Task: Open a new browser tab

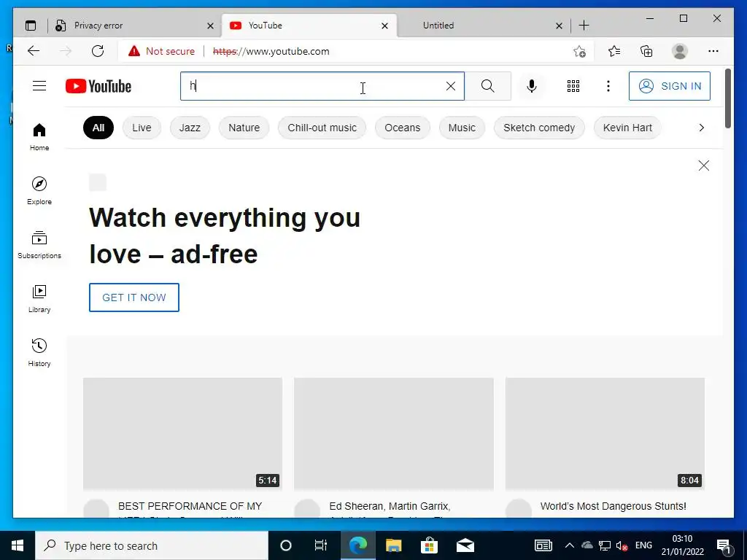Action: pyautogui.click(x=584, y=26)
